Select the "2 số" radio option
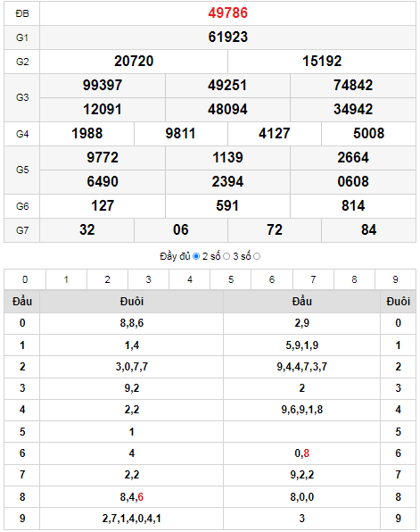 coord(226,256)
